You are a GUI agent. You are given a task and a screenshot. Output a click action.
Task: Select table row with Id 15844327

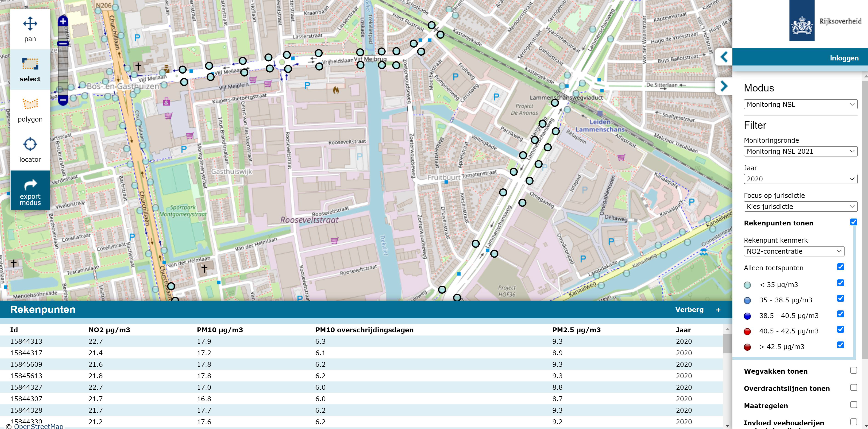[361, 387]
